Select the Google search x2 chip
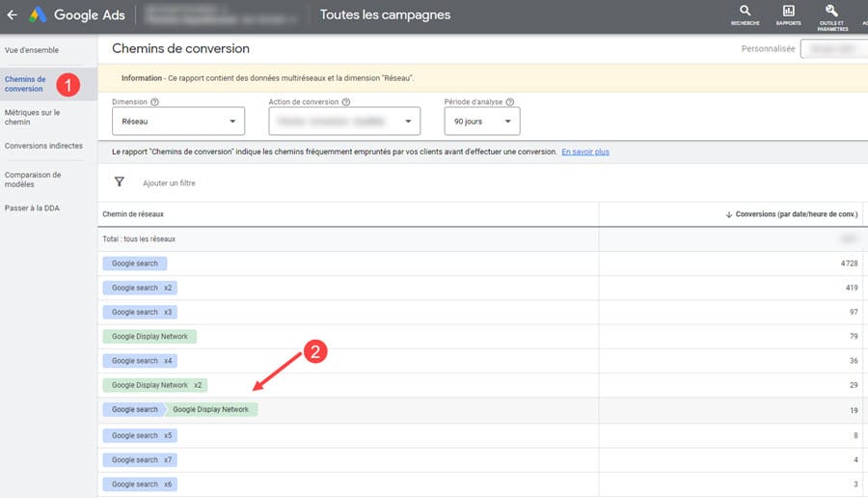The width and height of the screenshot is (868, 498). [140, 288]
